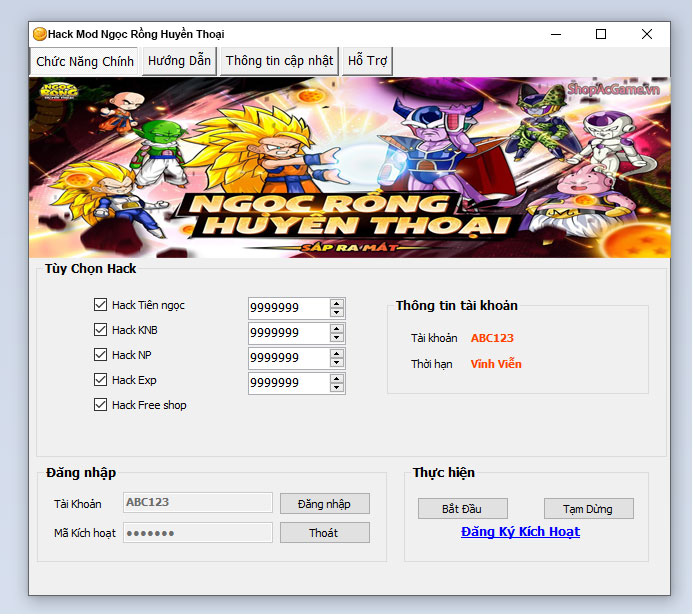Increase Hack Exp value with up arrow
This screenshot has height=616, width=693.
(x=337, y=379)
